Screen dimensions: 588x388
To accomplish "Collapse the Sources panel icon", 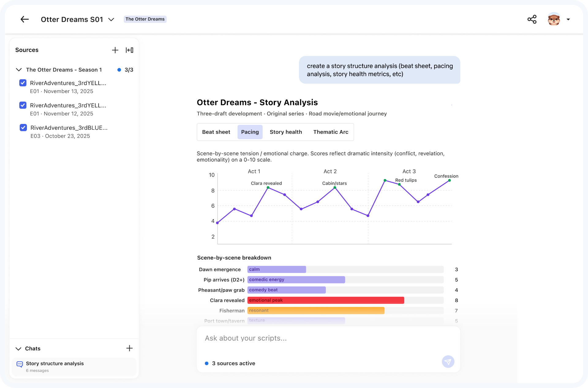I will (x=130, y=50).
